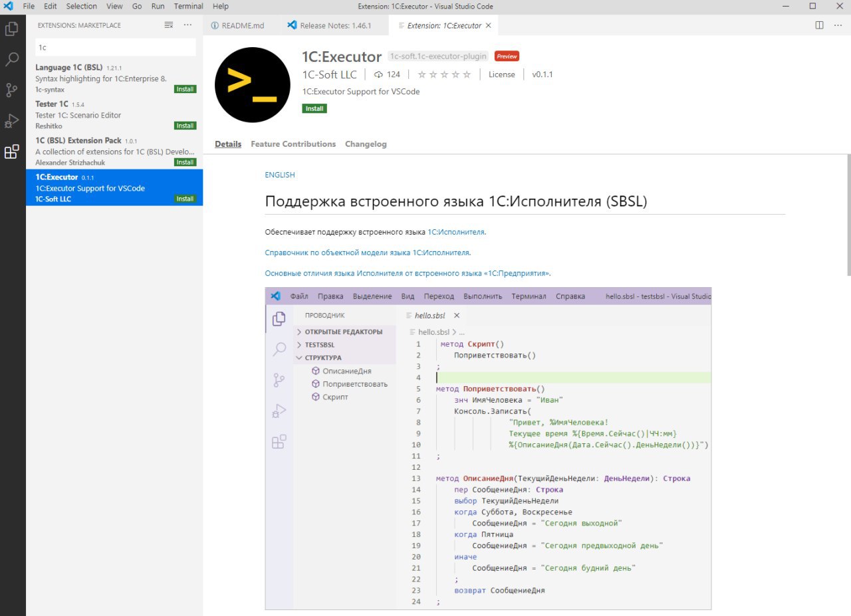Screen dimensions: 851x616
Task: Click the 1C-Soft LLC publisher link
Action: 329,74
